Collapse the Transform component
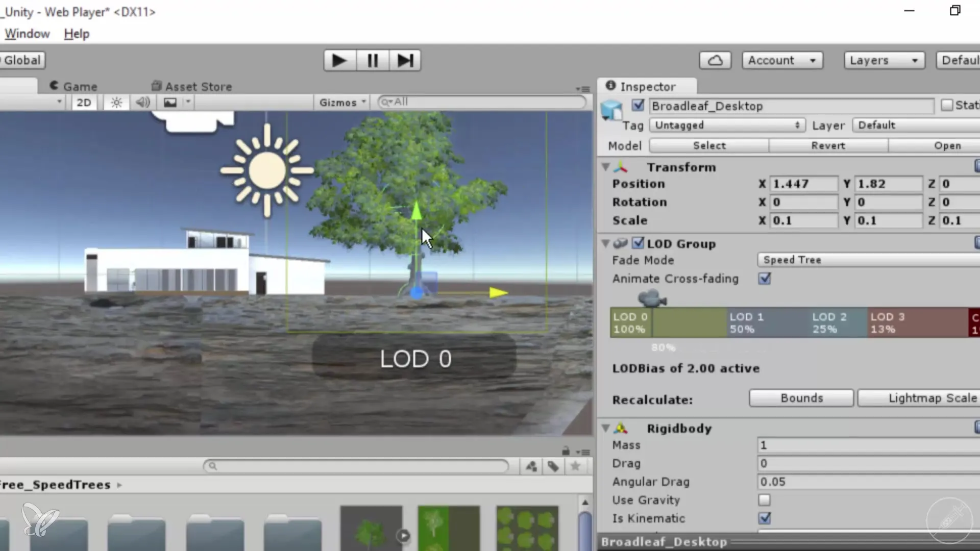The width and height of the screenshot is (980, 551). (606, 167)
